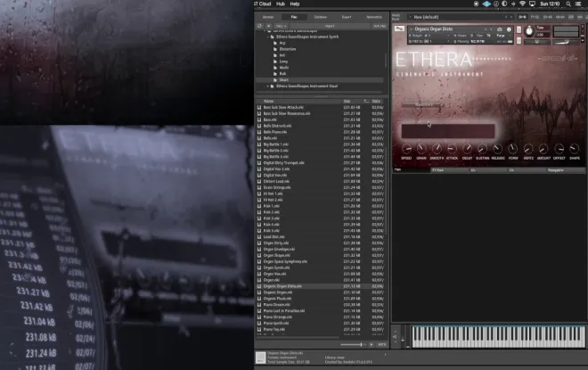Screen dimensions: 588x370
Task: Click the file icon beside Distort Lead.nki
Action: tap(259, 181)
